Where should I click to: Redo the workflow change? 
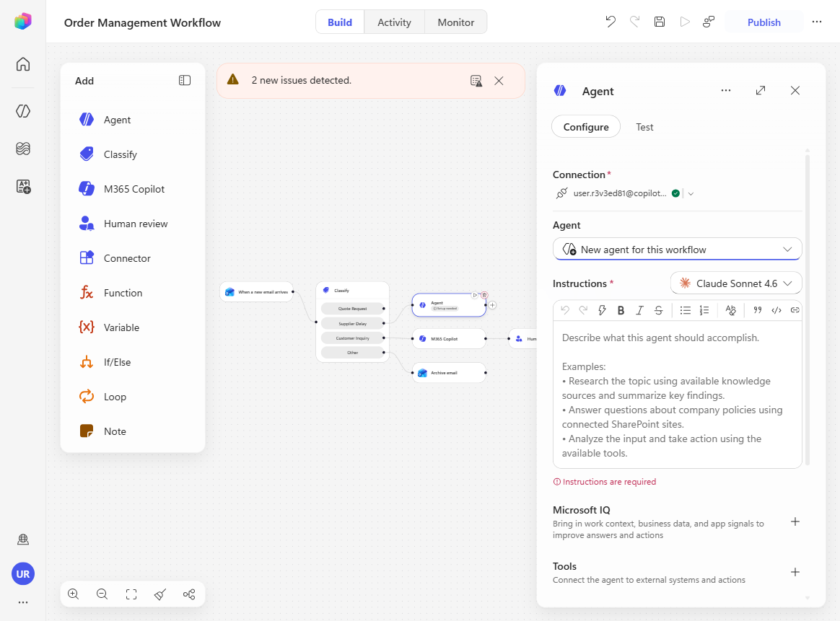[x=635, y=22]
